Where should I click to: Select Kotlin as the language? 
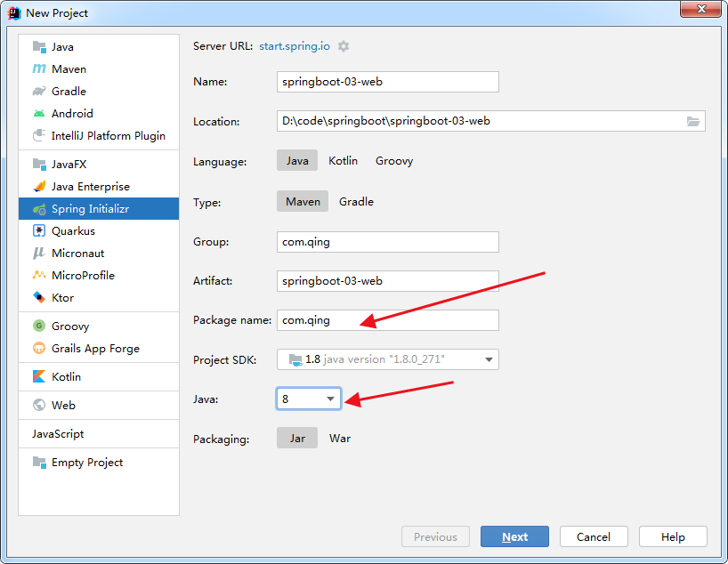tap(344, 161)
